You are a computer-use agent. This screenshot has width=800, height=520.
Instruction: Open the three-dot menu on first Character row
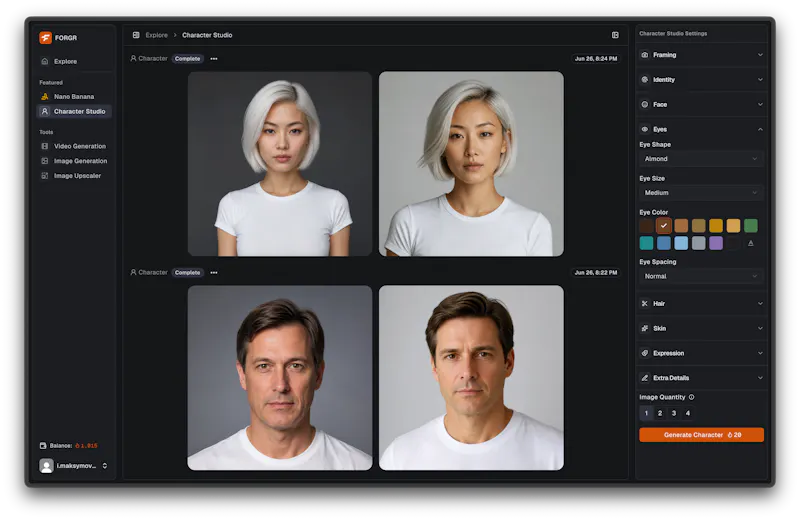pos(214,59)
